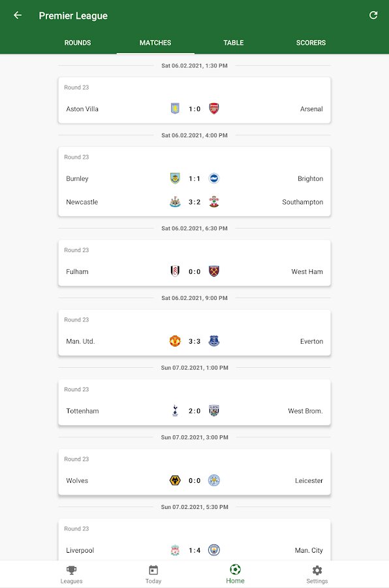
Task: Tap the Wolves club crest
Action: tap(175, 480)
